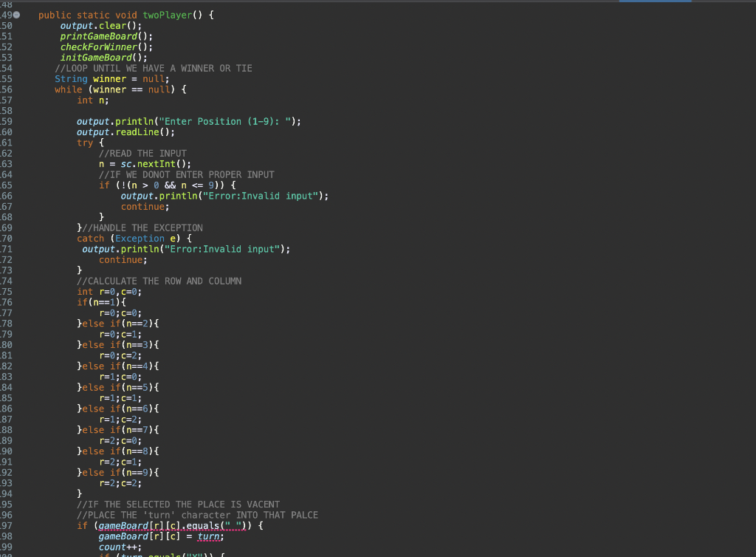Click the r=1;c=1; assignment line
The height and width of the screenshot is (557, 756).
(x=120, y=398)
